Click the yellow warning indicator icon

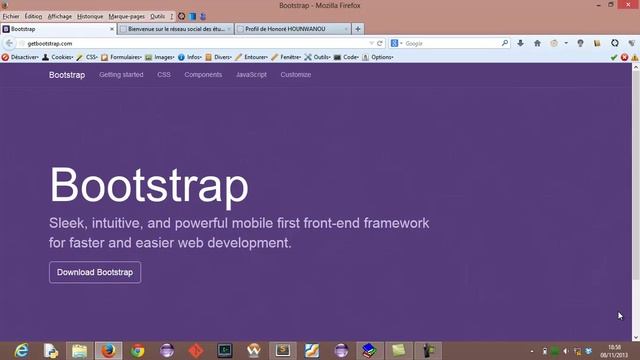pos(635,57)
